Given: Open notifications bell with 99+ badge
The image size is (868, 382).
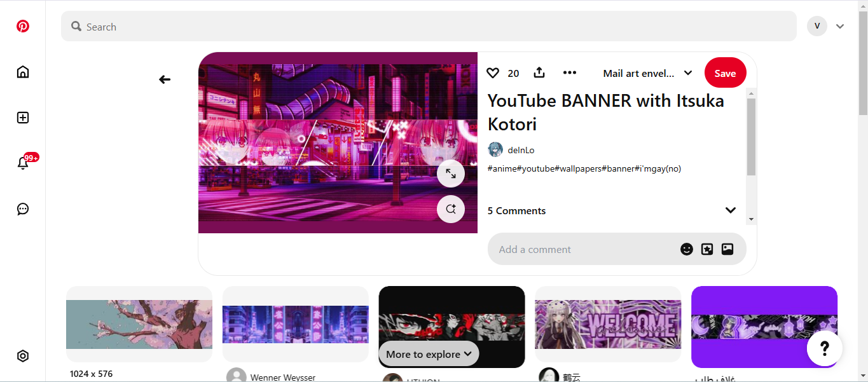Looking at the screenshot, I should [24, 163].
